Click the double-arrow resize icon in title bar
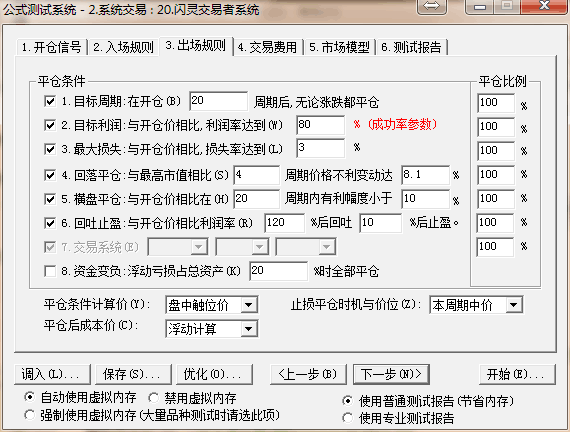The width and height of the screenshot is (570, 432). coord(431,6)
